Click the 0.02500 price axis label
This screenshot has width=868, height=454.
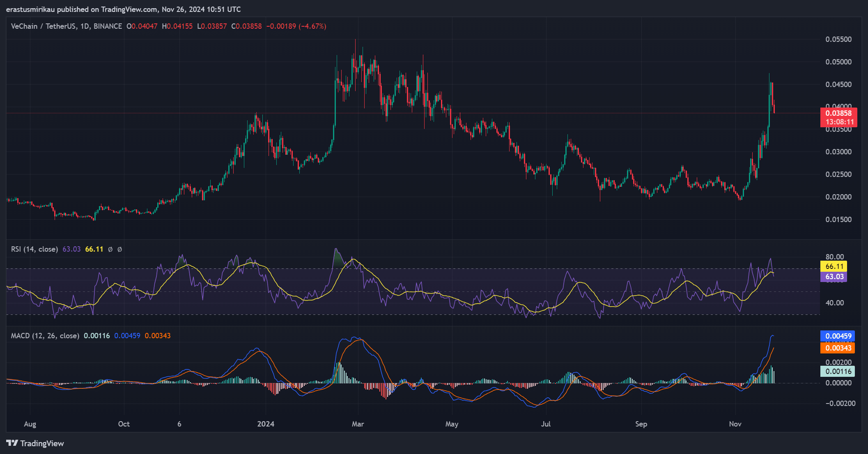838,174
